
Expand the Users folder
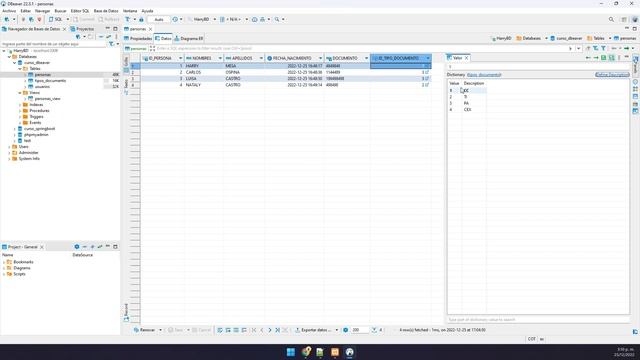pos(9,147)
